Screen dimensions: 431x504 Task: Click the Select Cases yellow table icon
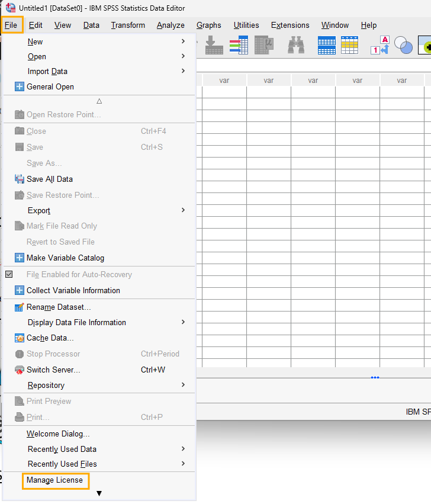pyautogui.click(x=349, y=45)
